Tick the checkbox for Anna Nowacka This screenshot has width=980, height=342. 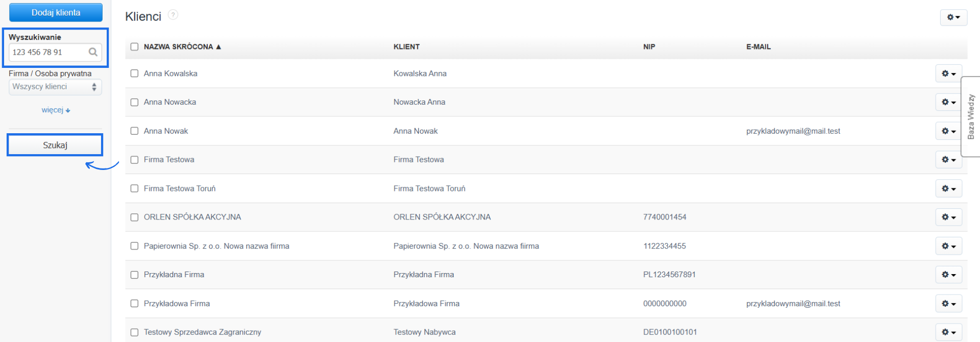click(x=134, y=102)
